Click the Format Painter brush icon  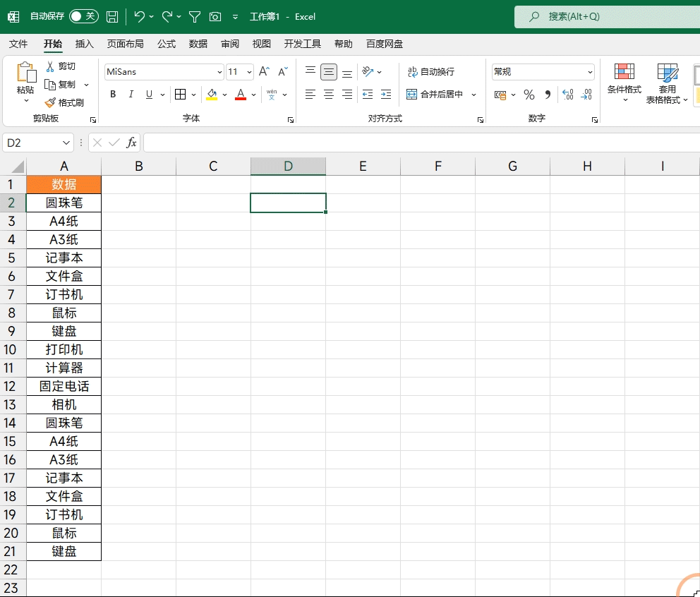50,102
